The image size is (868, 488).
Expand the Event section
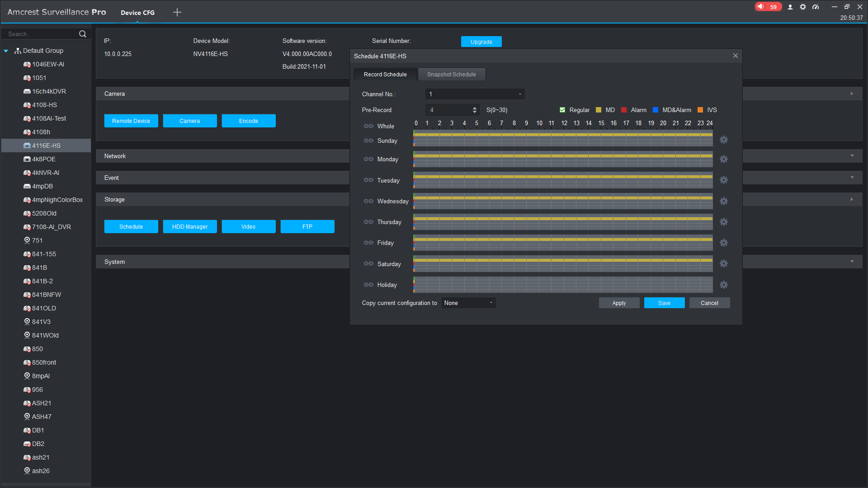[852, 178]
